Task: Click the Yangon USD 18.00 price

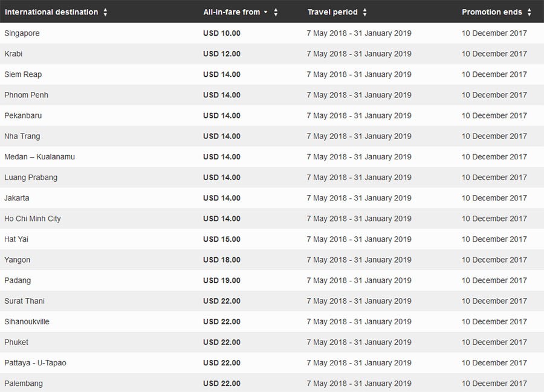Action: (221, 260)
